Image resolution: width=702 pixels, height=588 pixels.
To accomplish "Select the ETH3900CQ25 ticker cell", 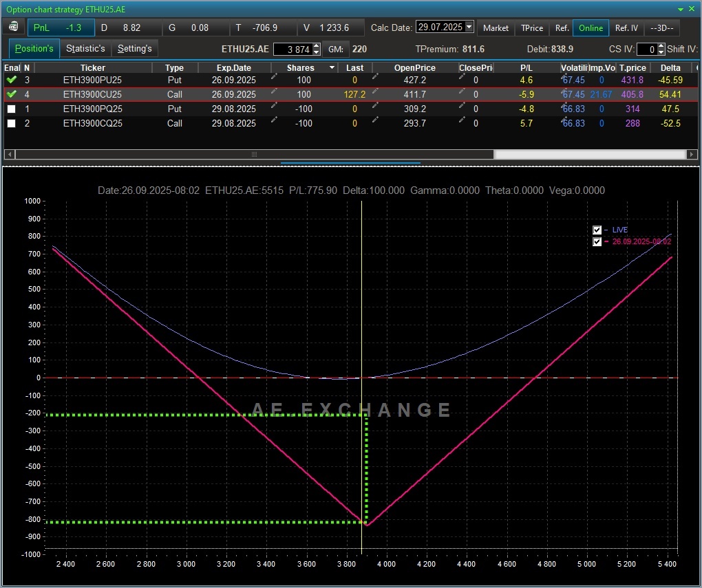I will (x=92, y=123).
